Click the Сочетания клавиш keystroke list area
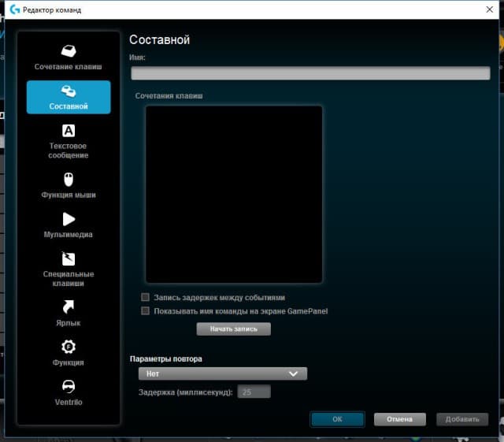Screen dimensions: 504x442 tap(234, 195)
